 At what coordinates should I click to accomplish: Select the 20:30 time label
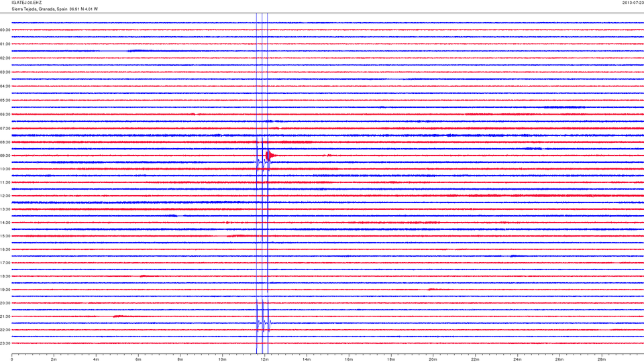[x=5, y=303]
